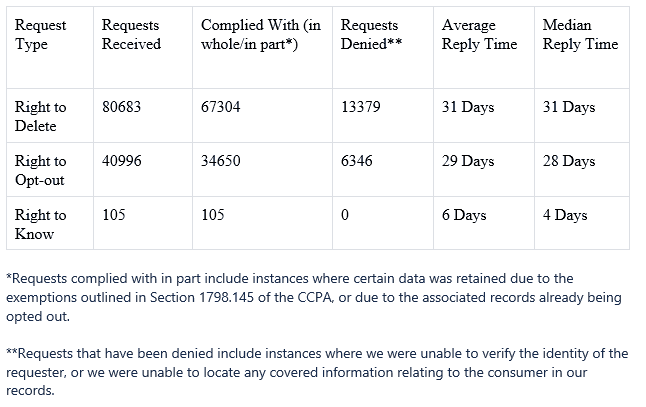Select the 6346 denied value
The image size is (646, 407).
[x=356, y=161]
